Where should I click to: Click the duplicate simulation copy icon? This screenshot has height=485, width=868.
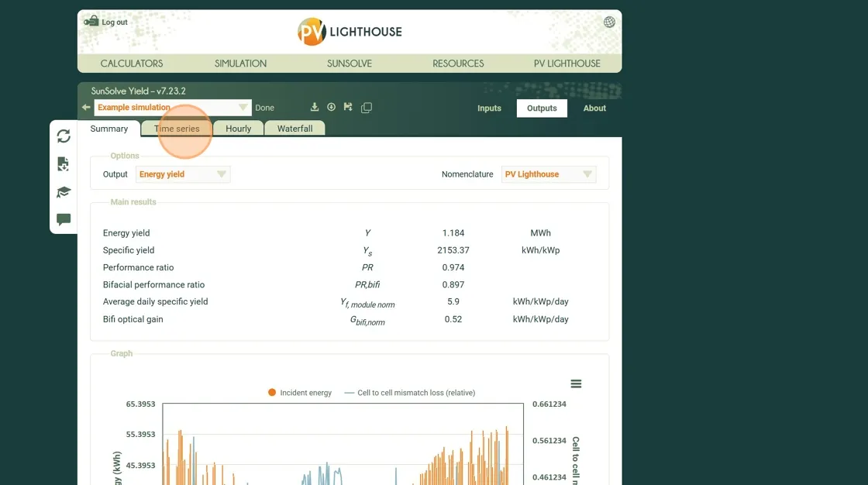367,108
